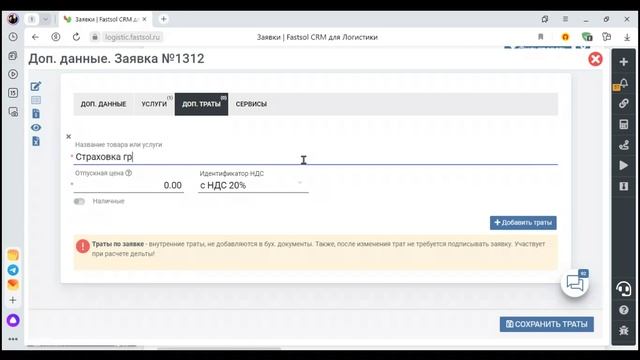Screen dimensions: 640x360
Task: Click the route map icon in right sidebar
Action: pyautogui.click(x=623, y=145)
